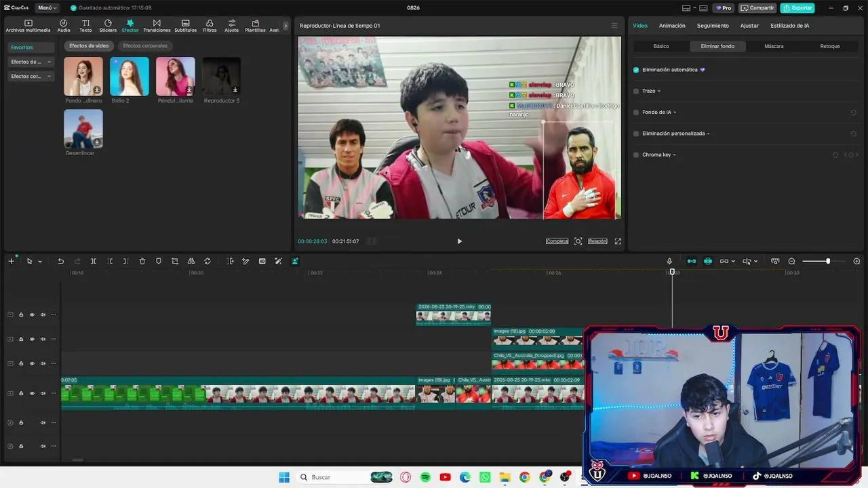The image size is (868, 488).
Task: Toggle main track magnet
Action: click(x=692, y=261)
